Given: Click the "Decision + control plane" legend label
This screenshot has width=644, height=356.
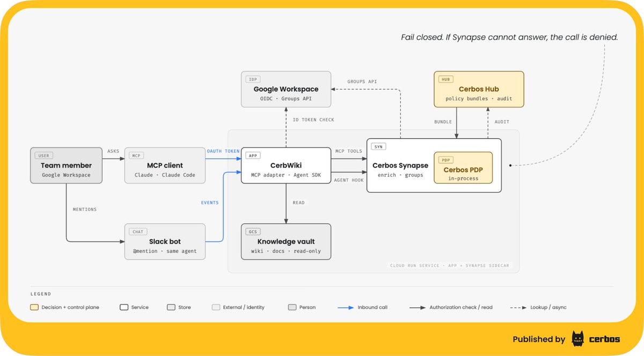Looking at the screenshot, I should click(71, 307).
